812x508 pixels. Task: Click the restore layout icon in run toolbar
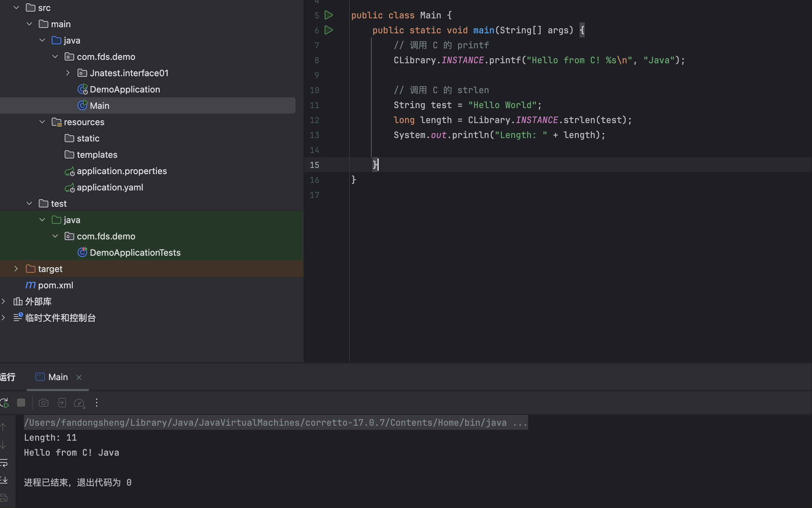(x=62, y=403)
